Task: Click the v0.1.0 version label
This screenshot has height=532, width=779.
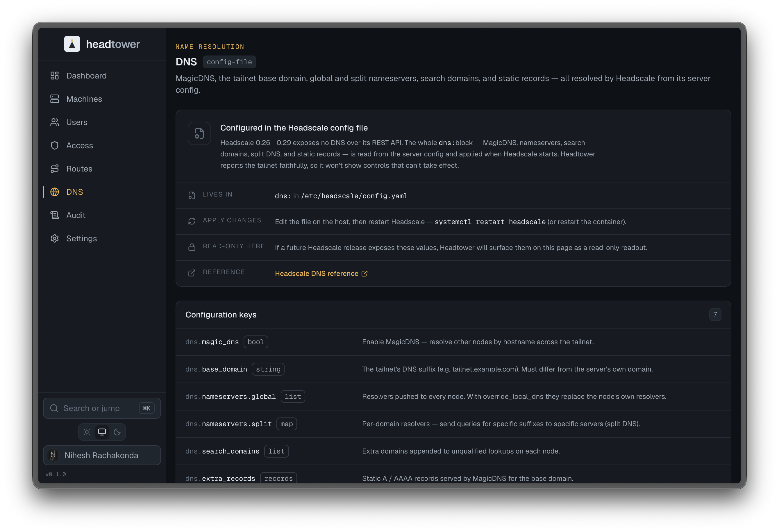Action: click(x=56, y=474)
